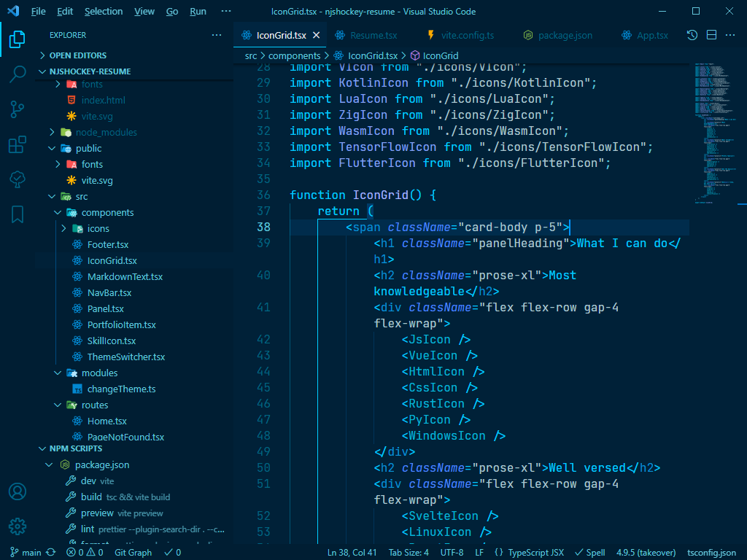Open the Go menu
Screen dimensions: 747x560
(172, 11)
